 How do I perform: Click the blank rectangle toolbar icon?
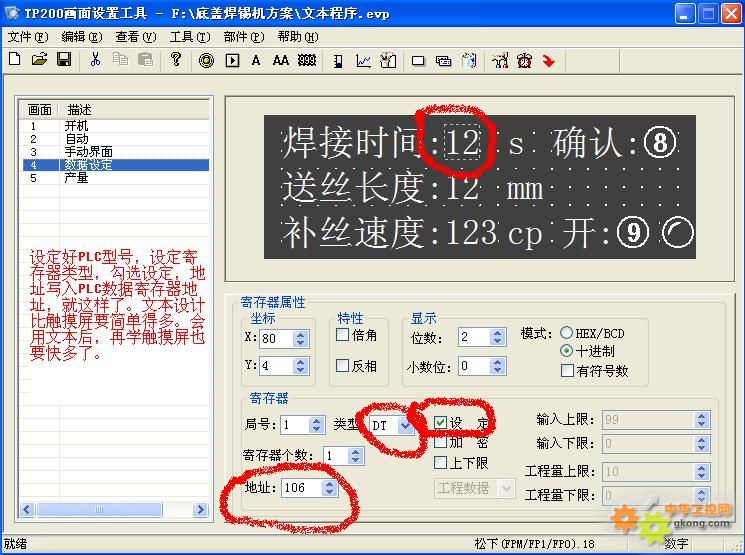[418, 61]
